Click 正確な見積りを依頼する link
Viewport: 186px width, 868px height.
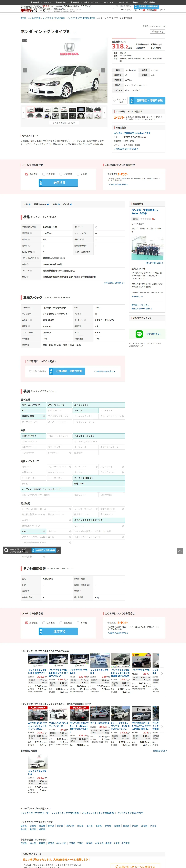(114, 283)
